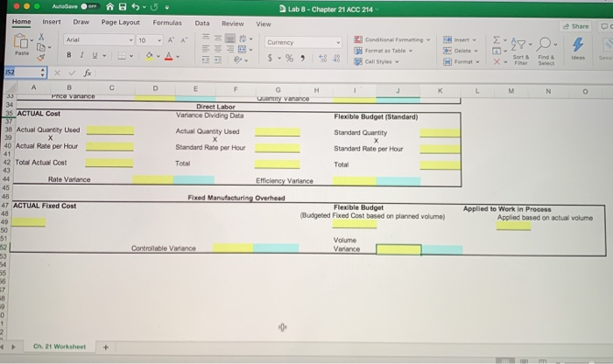
Task: Click the Merge & Center icon
Action: point(243,49)
